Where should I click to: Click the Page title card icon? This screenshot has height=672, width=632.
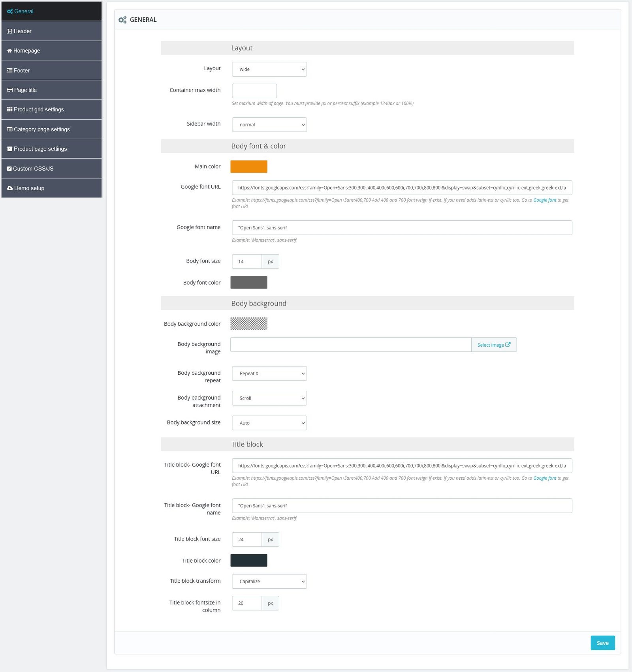[10, 90]
